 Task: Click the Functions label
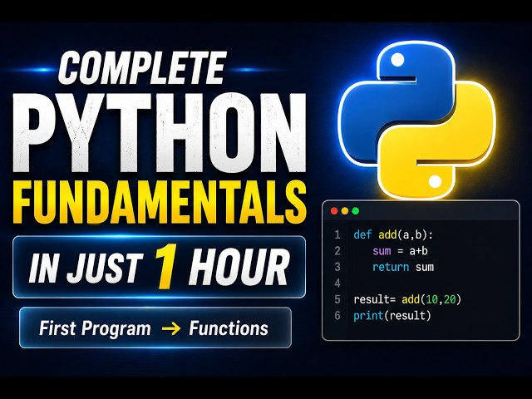(x=229, y=328)
